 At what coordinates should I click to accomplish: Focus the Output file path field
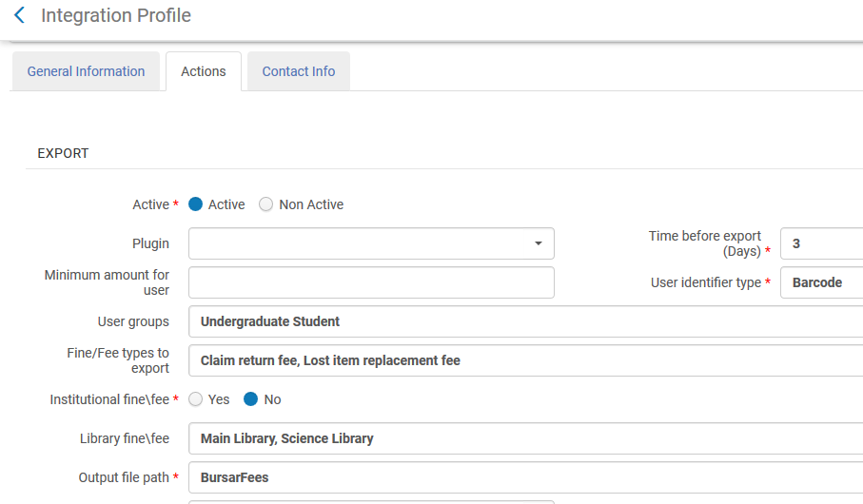pyautogui.click(x=523, y=477)
